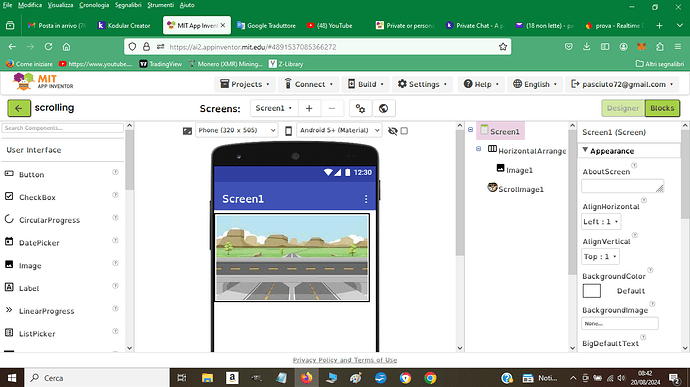Open the Projects menu

245,84
